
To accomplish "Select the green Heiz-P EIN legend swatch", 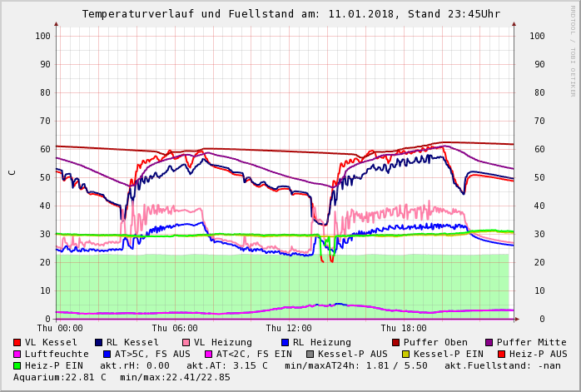I will coord(17,365).
